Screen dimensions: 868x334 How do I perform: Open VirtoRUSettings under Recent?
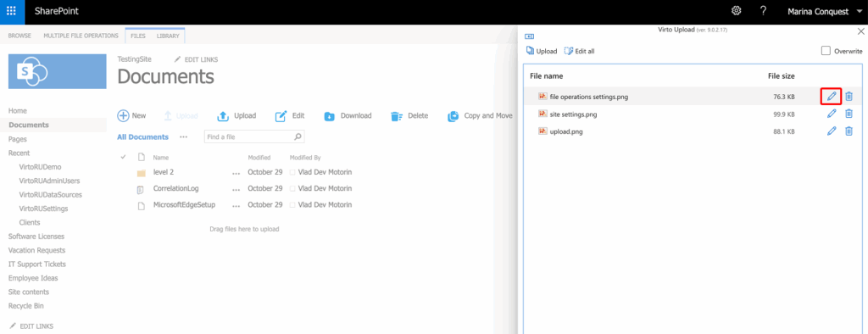tap(44, 209)
